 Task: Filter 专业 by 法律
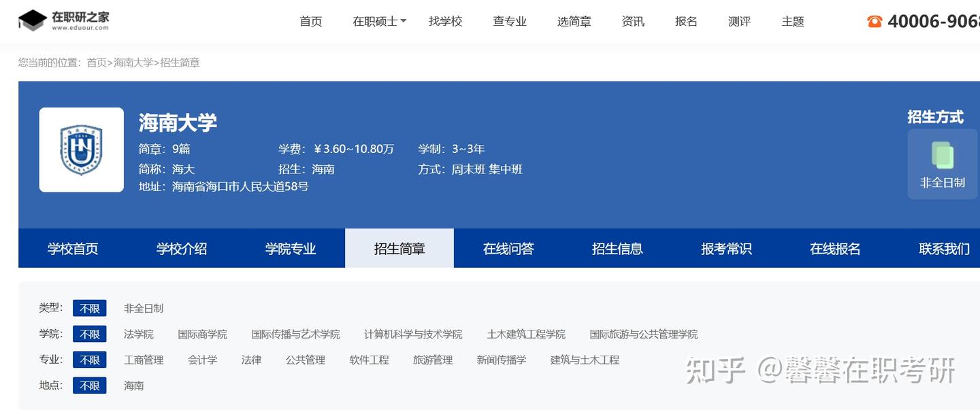[251, 360]
